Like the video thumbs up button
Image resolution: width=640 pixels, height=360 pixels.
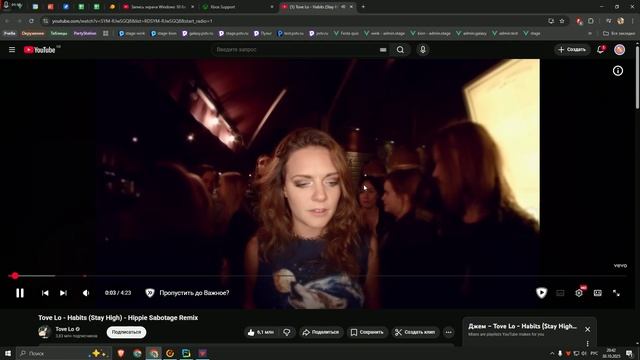click(260, 332)
